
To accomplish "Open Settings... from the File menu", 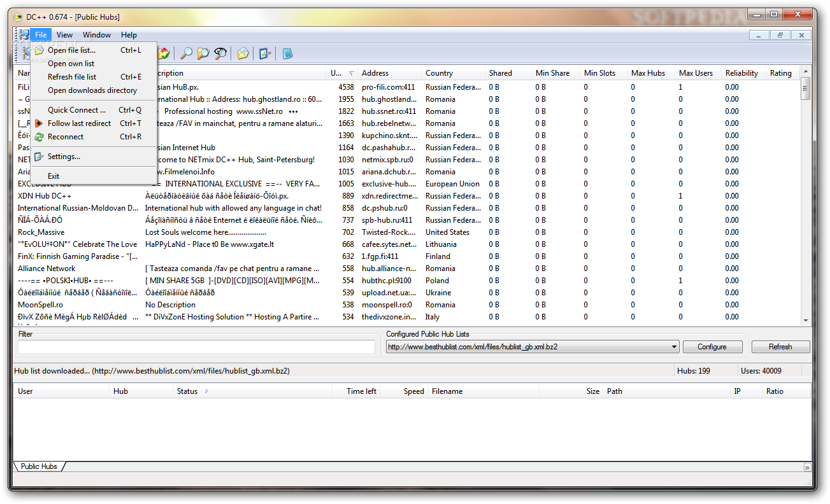I will pos(94,157).
